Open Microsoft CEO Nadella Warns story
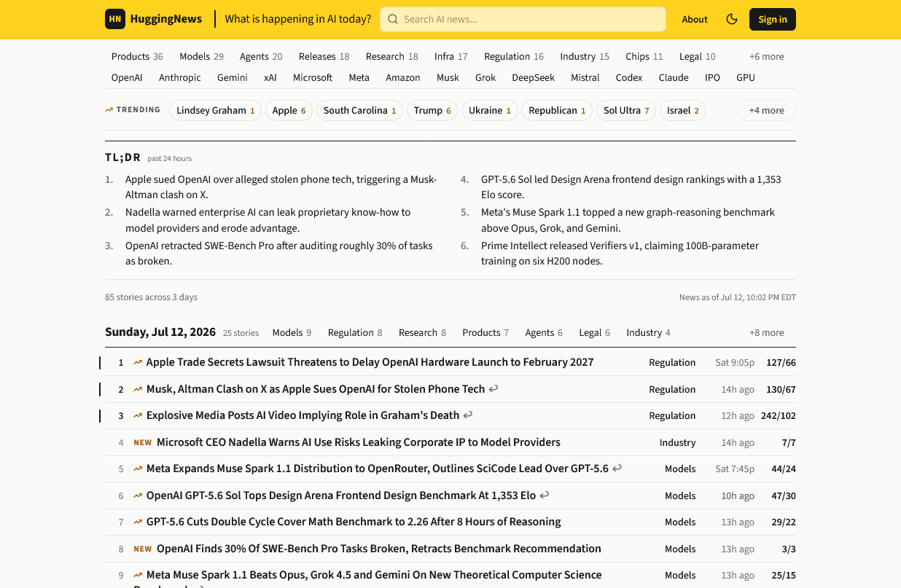This screenshot has width=901, height=588. (359, 442)
